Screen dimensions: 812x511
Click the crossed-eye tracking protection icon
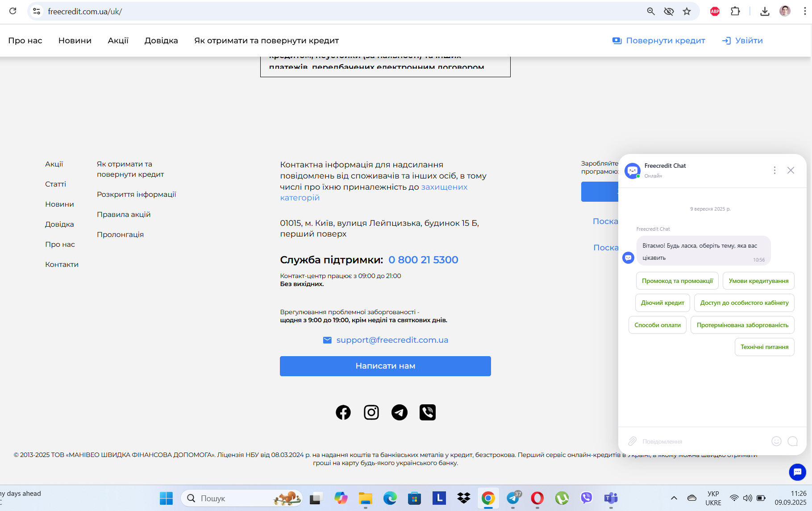click(x=669, y=11)
